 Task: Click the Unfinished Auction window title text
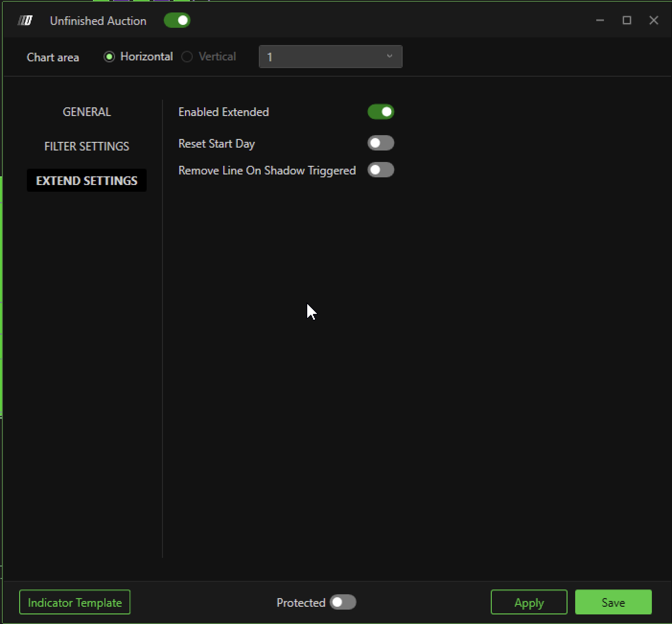(98, 21)
